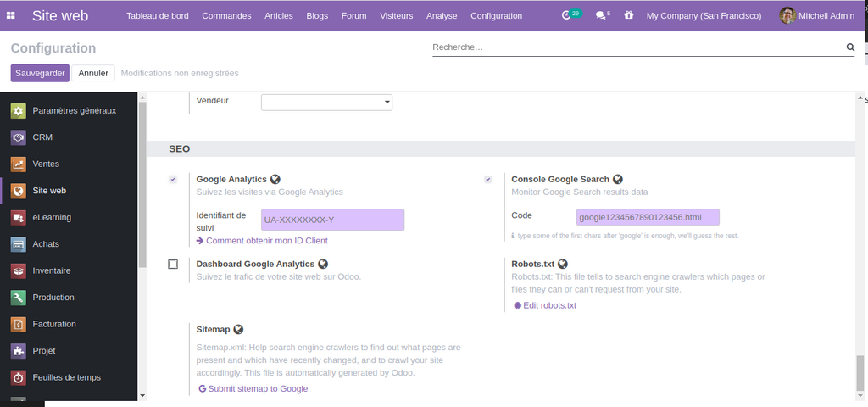Image resolution: width=868 pixels, height=407 pixels.
Task: Uncheck the Console Google Search checkbox
Action: coord(488,180)
